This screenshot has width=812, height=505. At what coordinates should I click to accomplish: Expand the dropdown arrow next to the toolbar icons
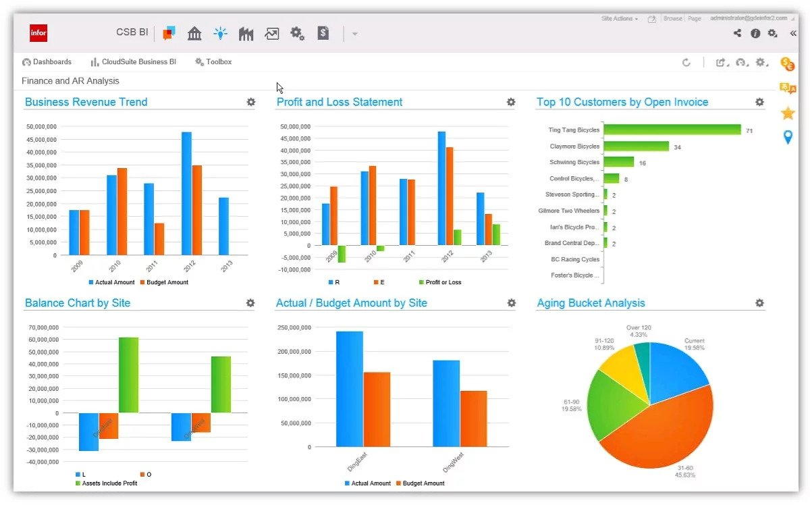click(x=354, y=33)
